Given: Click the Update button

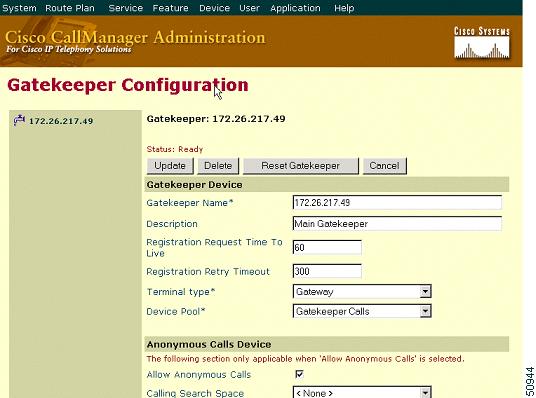Looking at the screenshot, I should [x=170, y=166].
